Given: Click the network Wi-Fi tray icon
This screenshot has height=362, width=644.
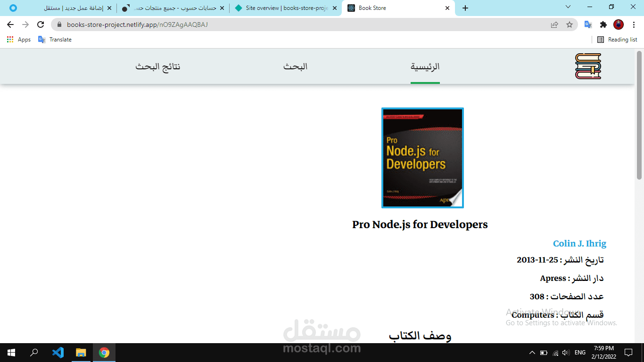Looking at the screenshot, I should coord(555,353).
